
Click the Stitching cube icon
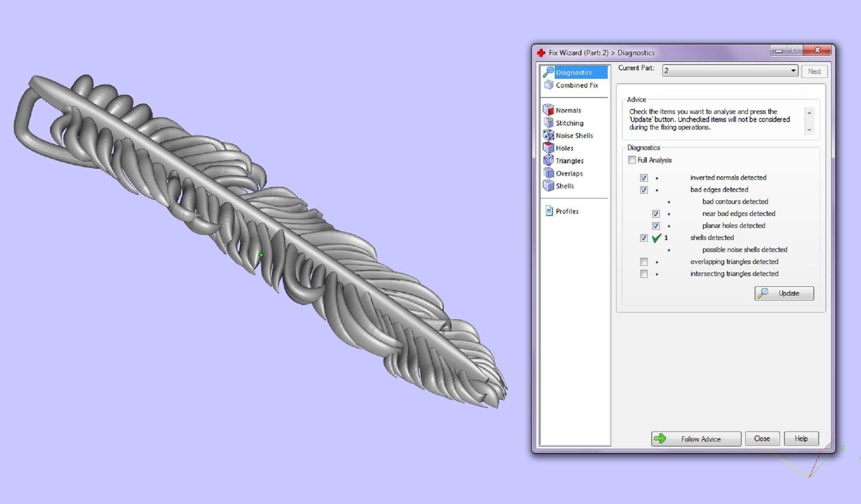pyautogui.click(x=548, y=122)
